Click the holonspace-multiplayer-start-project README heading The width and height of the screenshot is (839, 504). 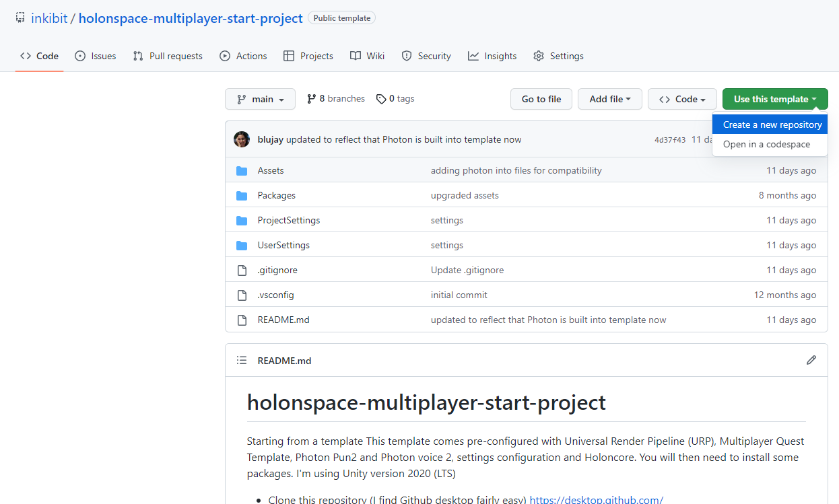426,402
